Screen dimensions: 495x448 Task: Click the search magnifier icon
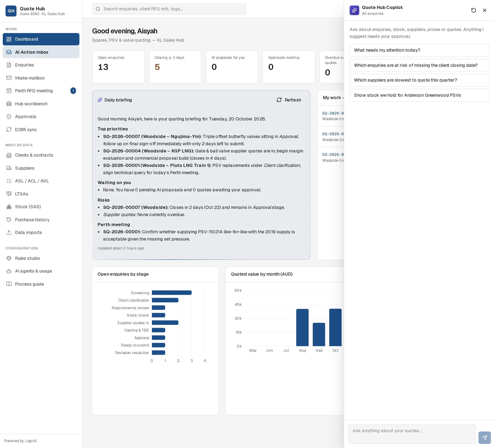pyautogui.click(x=98, y=9)
